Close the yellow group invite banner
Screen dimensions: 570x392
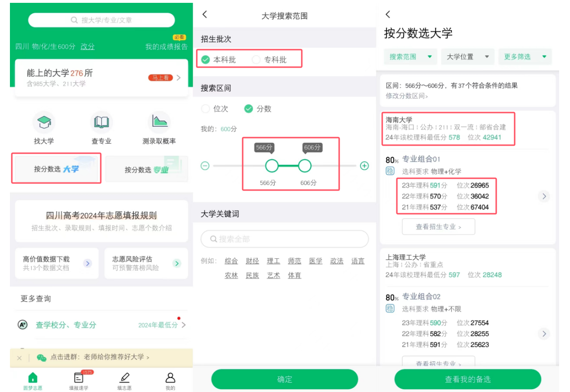19,358
